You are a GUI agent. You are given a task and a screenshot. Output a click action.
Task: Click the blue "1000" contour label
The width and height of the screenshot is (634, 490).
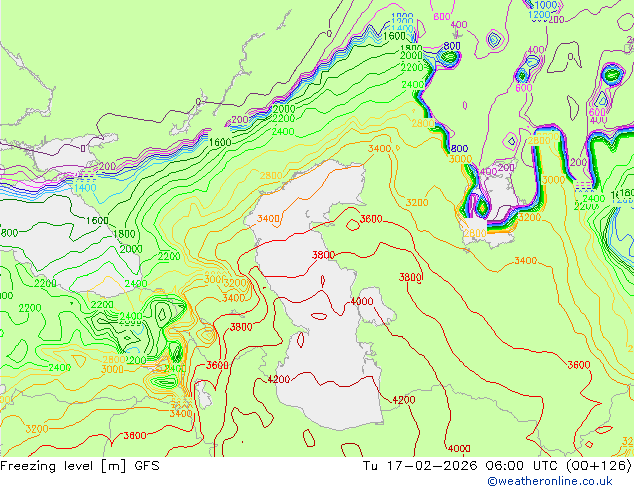point(546,5)
